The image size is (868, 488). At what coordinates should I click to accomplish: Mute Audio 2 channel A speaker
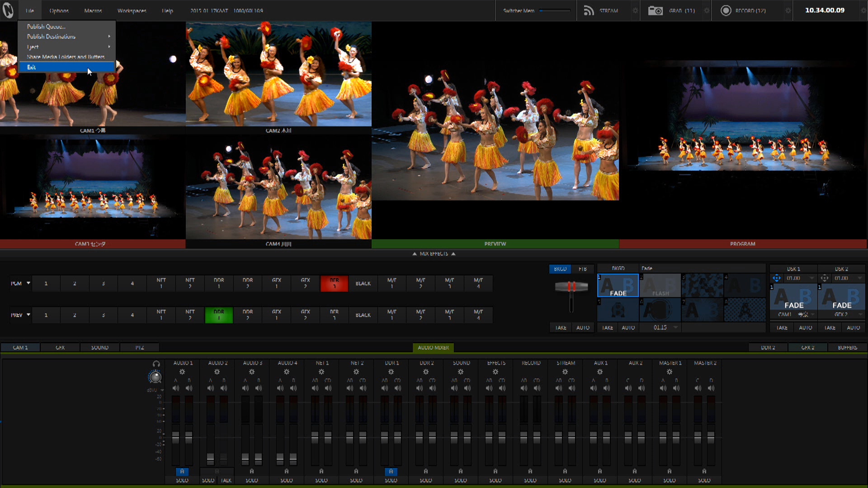click(x=211, y=388)
